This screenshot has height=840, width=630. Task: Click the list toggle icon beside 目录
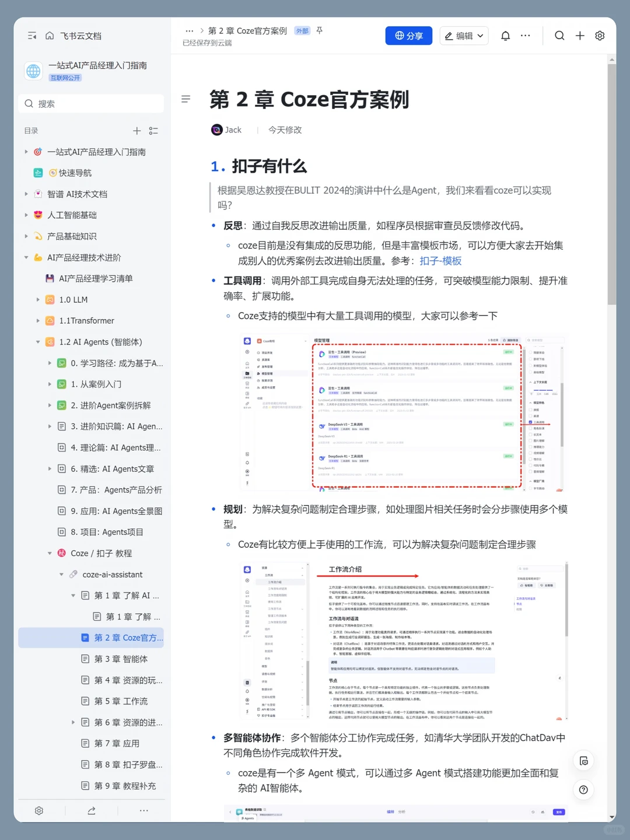153,131
